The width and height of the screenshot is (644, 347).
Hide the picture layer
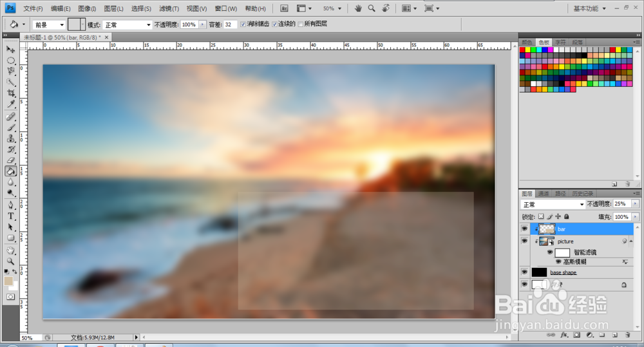[x=524, y=241]
